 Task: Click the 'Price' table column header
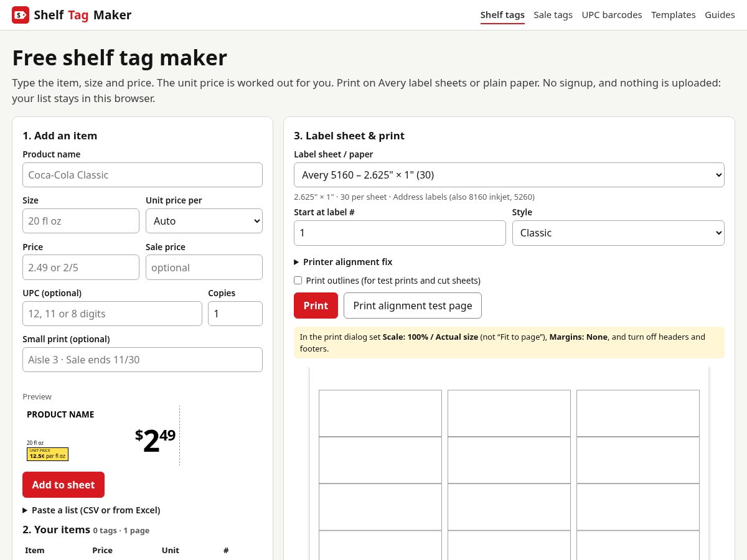(103, 550)
